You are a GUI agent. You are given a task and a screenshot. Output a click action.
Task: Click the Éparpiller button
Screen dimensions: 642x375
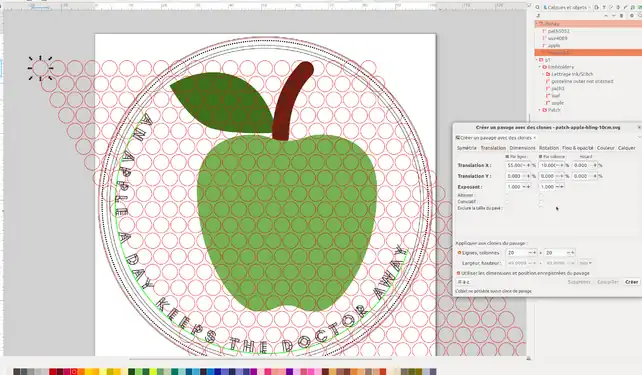tap(608, 282)
